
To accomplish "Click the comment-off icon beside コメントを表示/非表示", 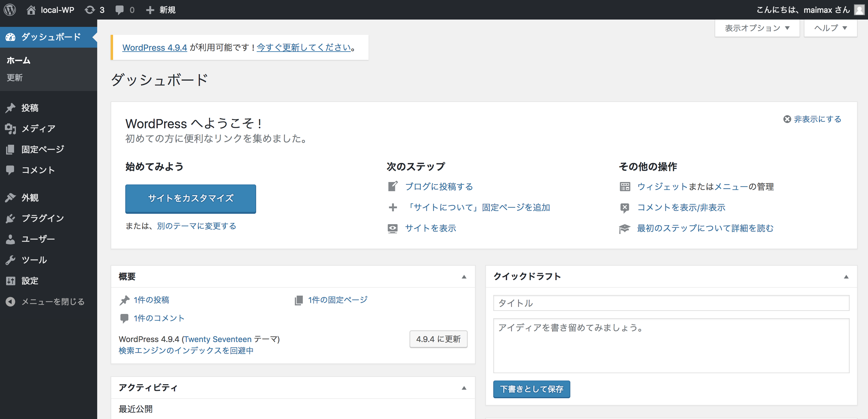I will point(625,208).
